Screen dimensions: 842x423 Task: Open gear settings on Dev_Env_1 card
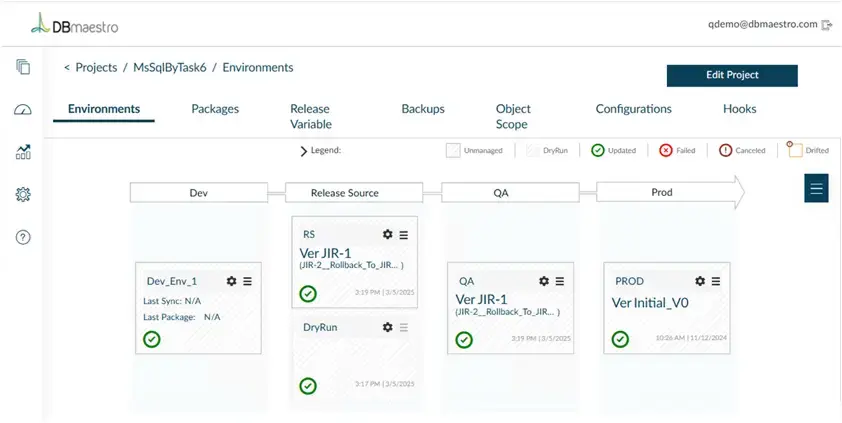(232, 281)
